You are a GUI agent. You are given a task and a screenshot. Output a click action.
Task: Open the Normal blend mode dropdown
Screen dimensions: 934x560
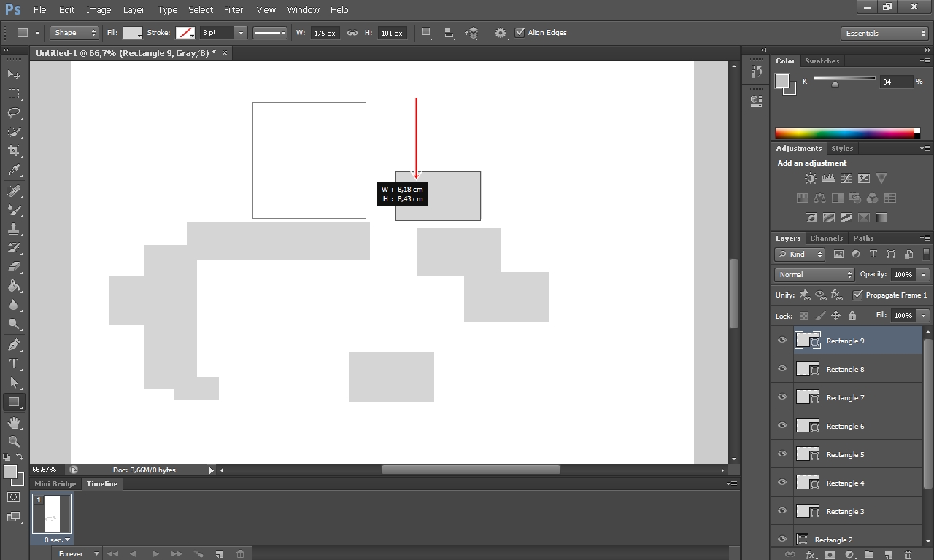[814, 275]
